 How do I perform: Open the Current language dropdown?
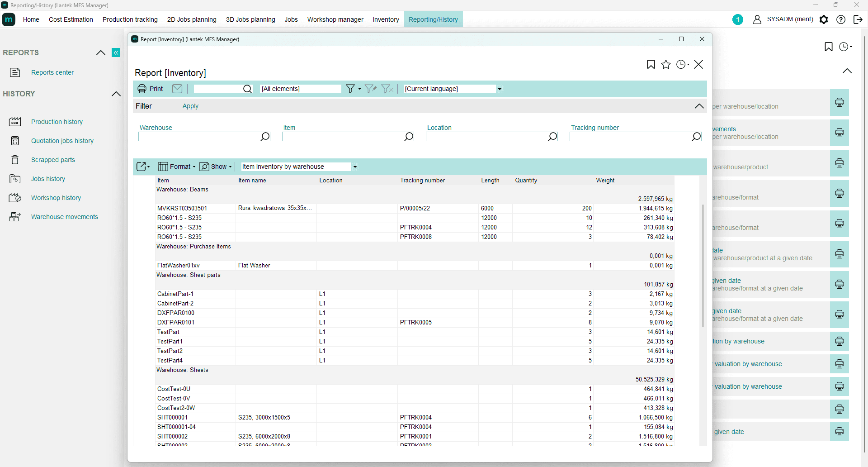tap(500, 89)
